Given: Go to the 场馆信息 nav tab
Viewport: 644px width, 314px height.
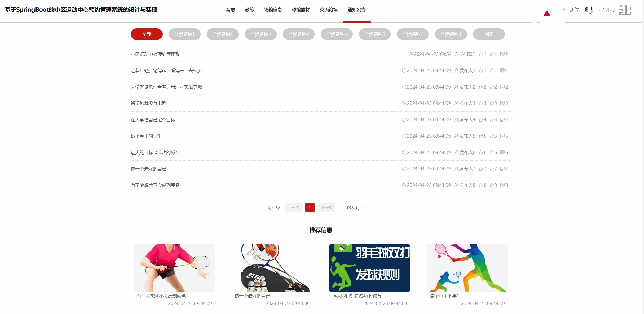Looking at the screenshot, I should coord(273,10).
